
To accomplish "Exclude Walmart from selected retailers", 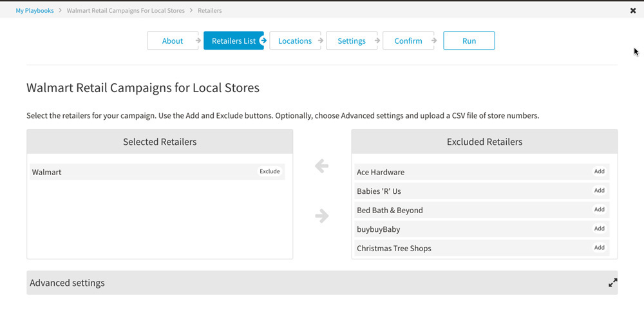I will coord(269,171).
